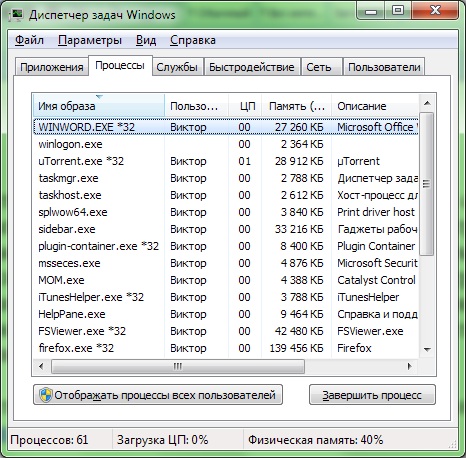Switch to the Службы tab
Screen dimensions: 466x458
(177, 67)
